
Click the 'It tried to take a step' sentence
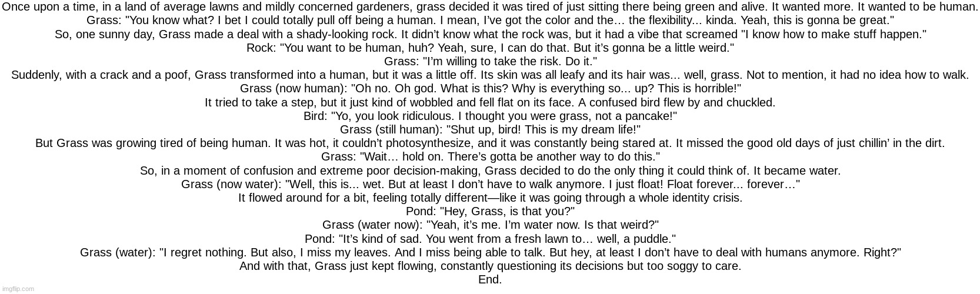tap(490, 103)
